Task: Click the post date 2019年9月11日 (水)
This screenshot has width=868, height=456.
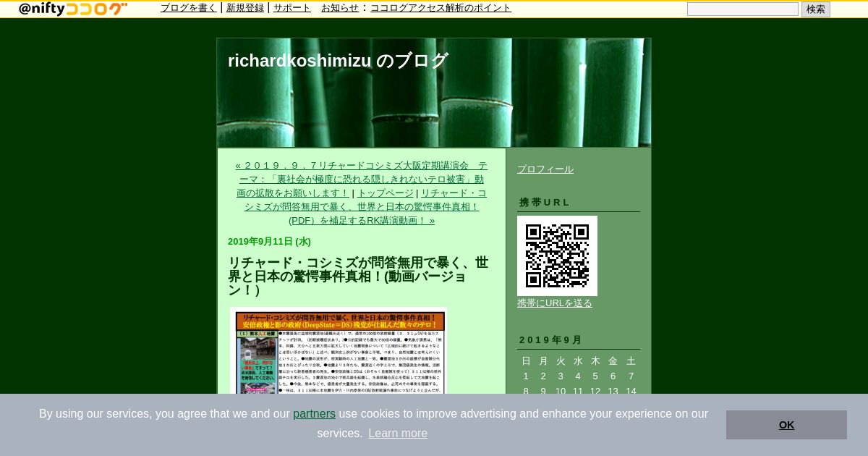Action: coord(269,242)
